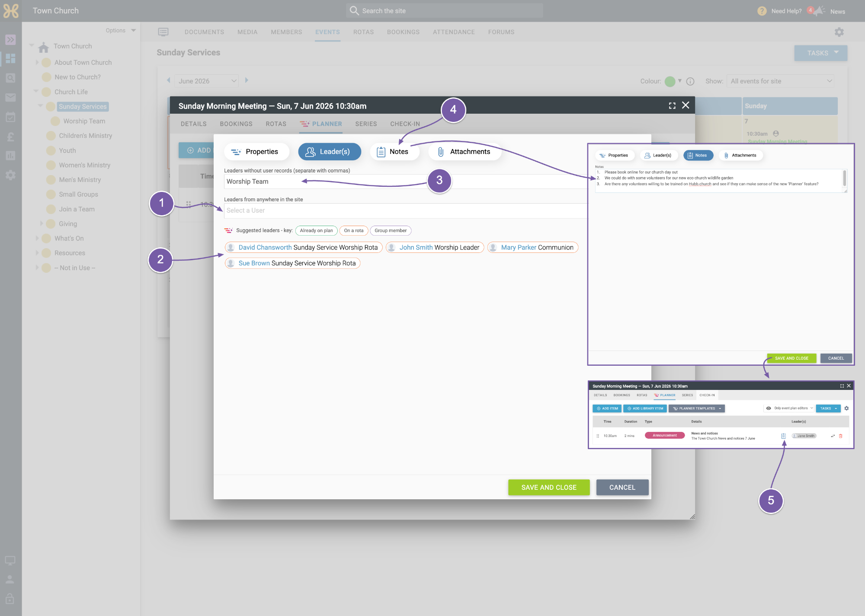This screenshot has height=616, width=865.
Task: Expand the left sidebar with double-chevron icon
Action: click(10, 40)
